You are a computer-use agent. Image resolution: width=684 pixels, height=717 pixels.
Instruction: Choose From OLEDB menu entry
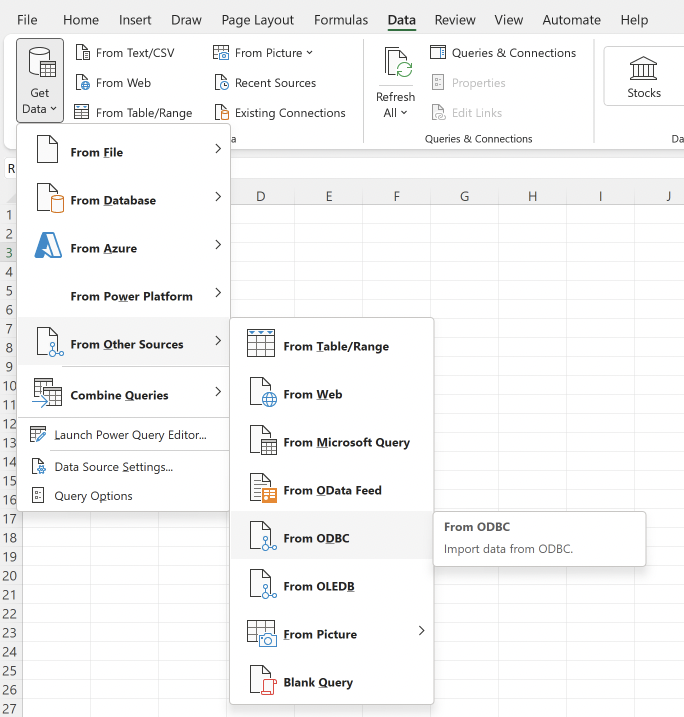coord(332,585)
